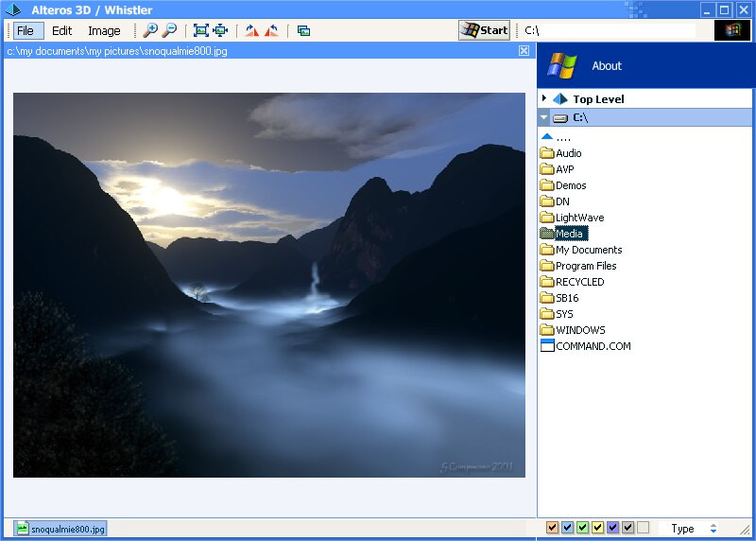
Task: Expand the Top Level tree node
Action: (544, 98)
